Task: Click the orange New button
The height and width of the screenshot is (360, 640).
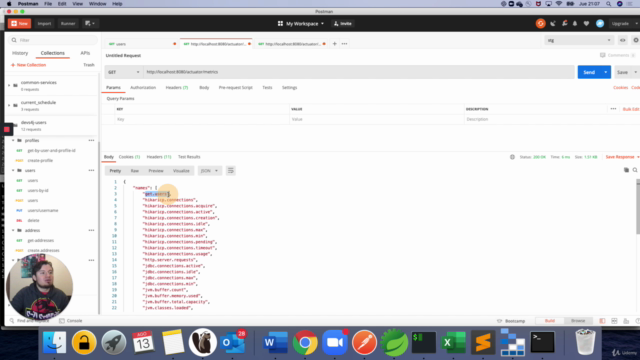Action: tap(19, 24)
